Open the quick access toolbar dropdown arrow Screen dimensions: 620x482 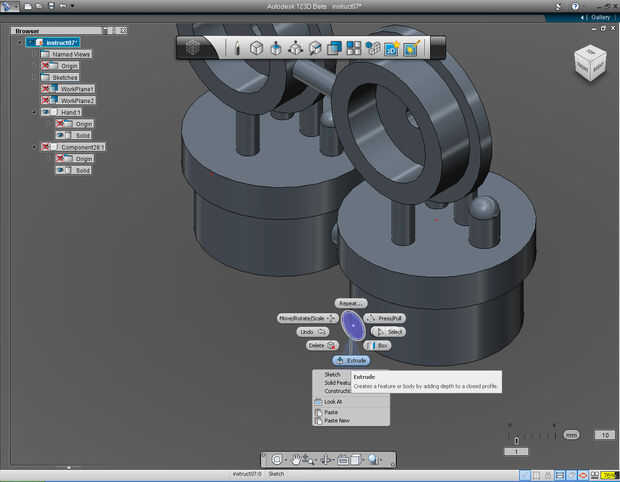point(72,6)
